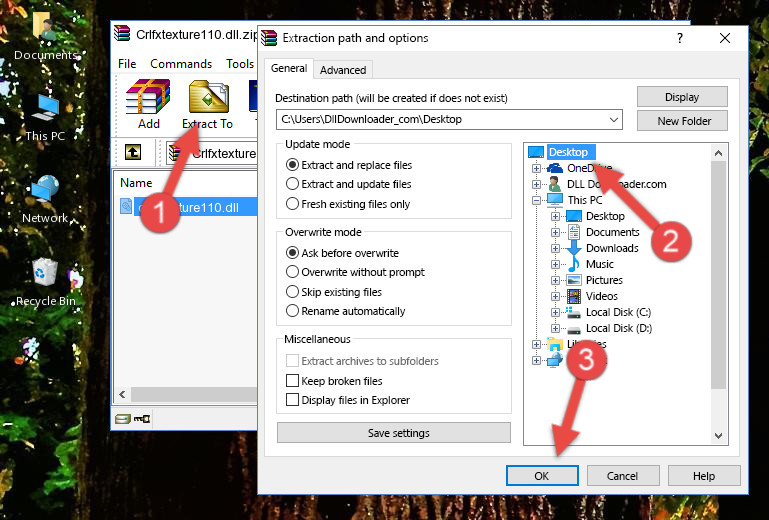
Task: Click the Name column header in WinRAR
Action: point(136,182)
